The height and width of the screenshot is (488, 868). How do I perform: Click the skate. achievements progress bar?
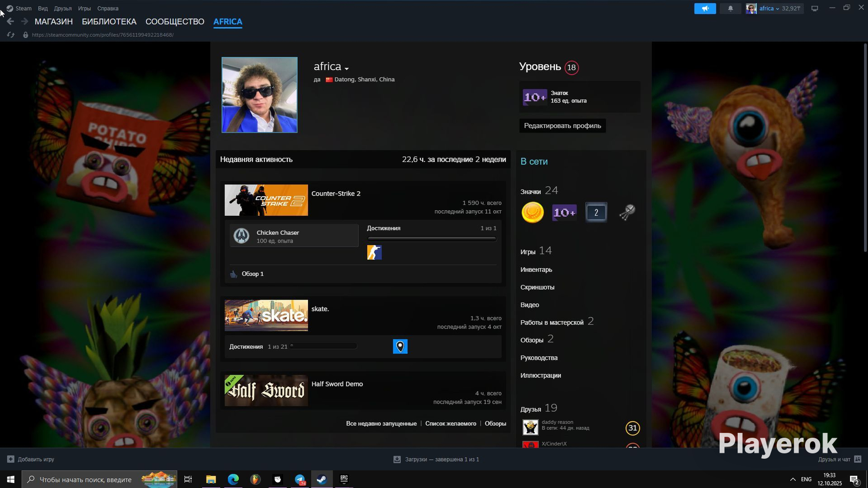(323, 346)
